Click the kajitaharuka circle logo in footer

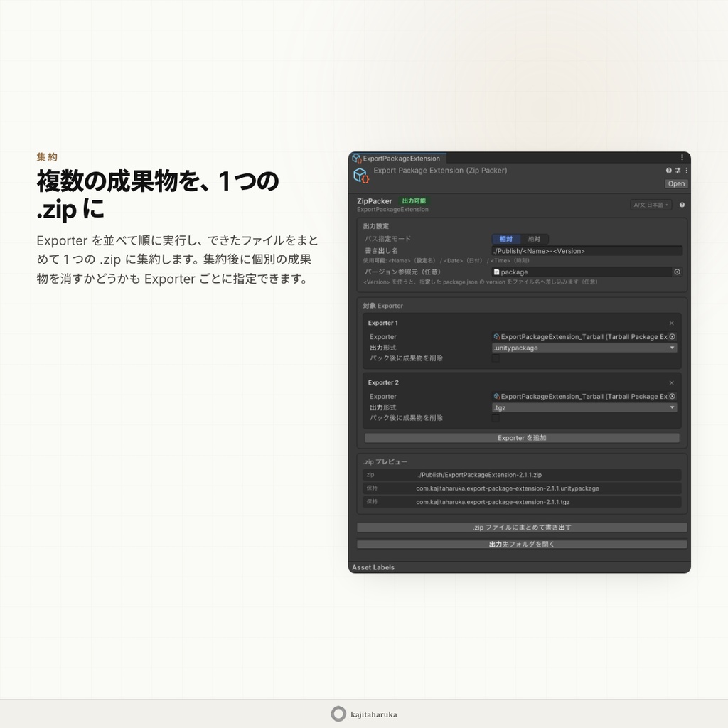(x=338, y=714)
